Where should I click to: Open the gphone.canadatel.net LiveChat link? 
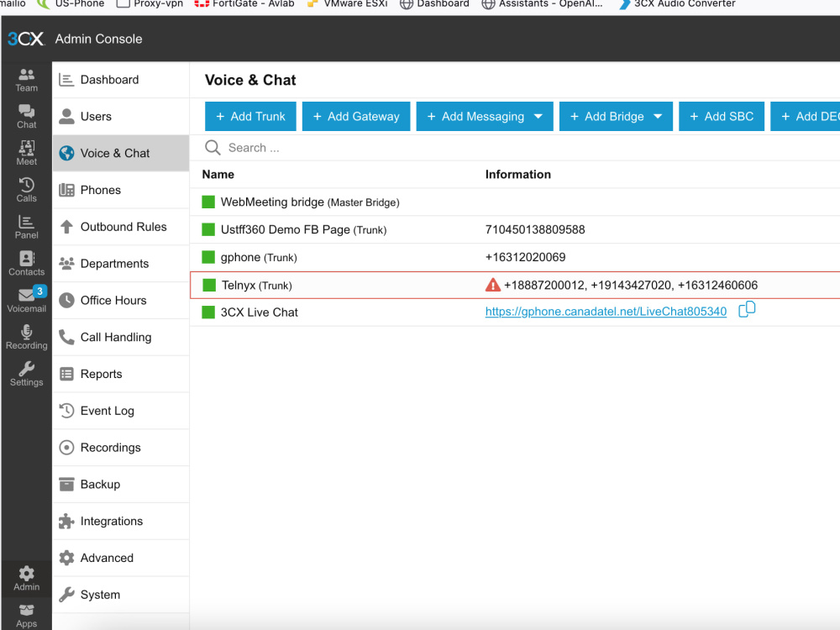[x=606, y=312]
